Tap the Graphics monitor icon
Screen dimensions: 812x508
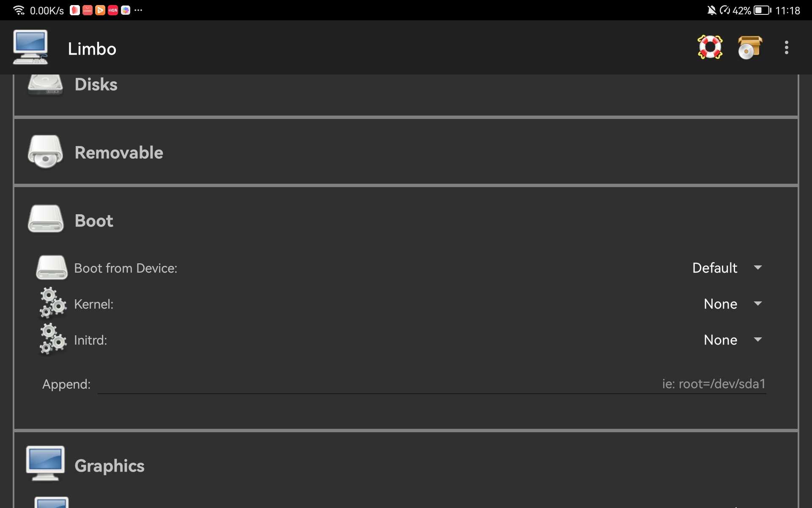tap(45, 464)
